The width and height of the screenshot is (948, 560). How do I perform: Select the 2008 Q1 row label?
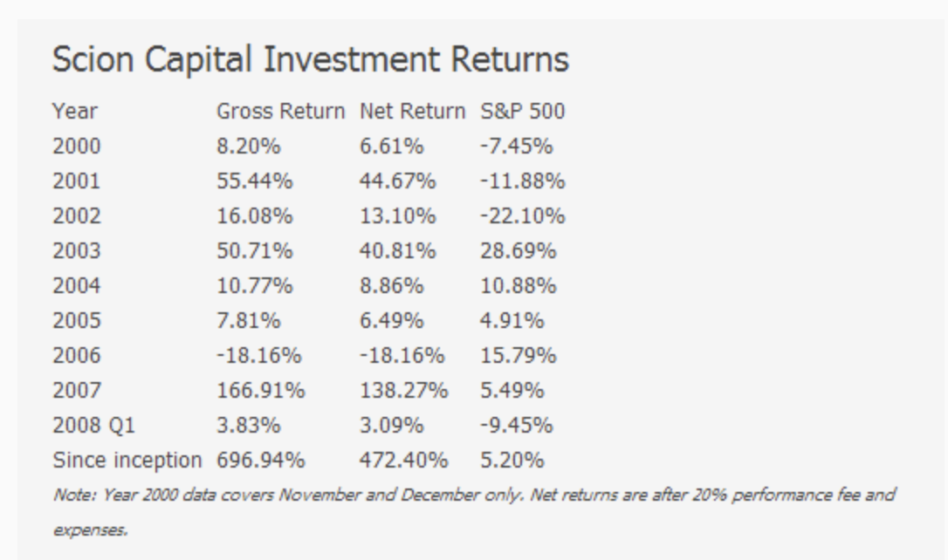tap(90, 426)
